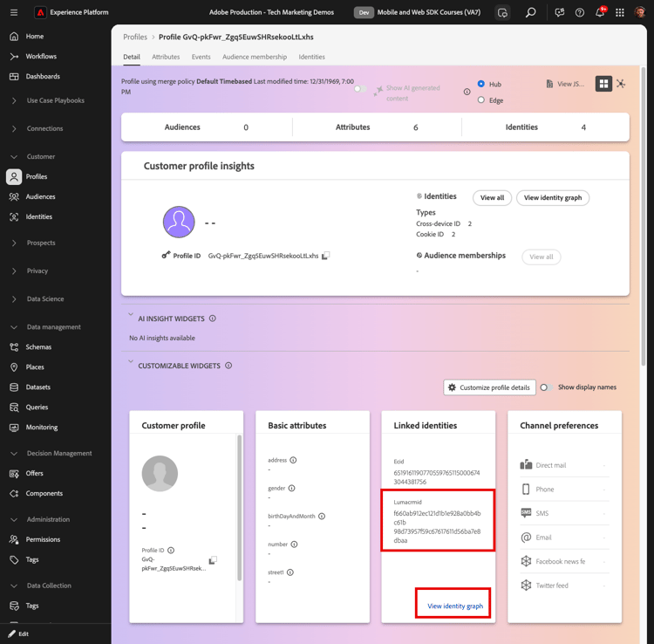Open the feedback chat icon in header

[559, 12]
